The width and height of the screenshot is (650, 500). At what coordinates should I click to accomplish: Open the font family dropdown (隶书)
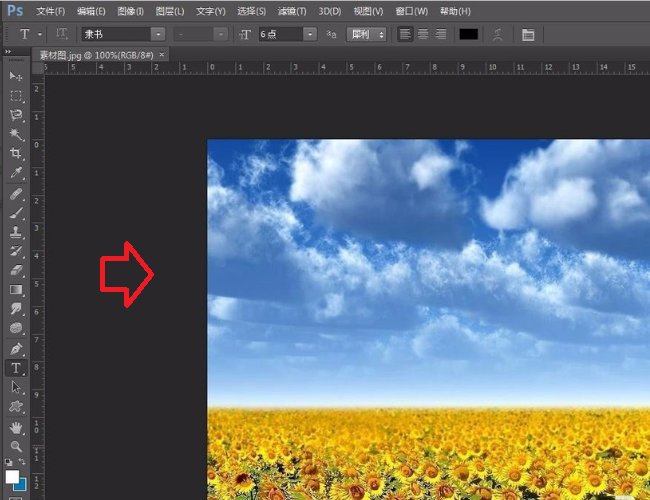click(x=157, y=34)
